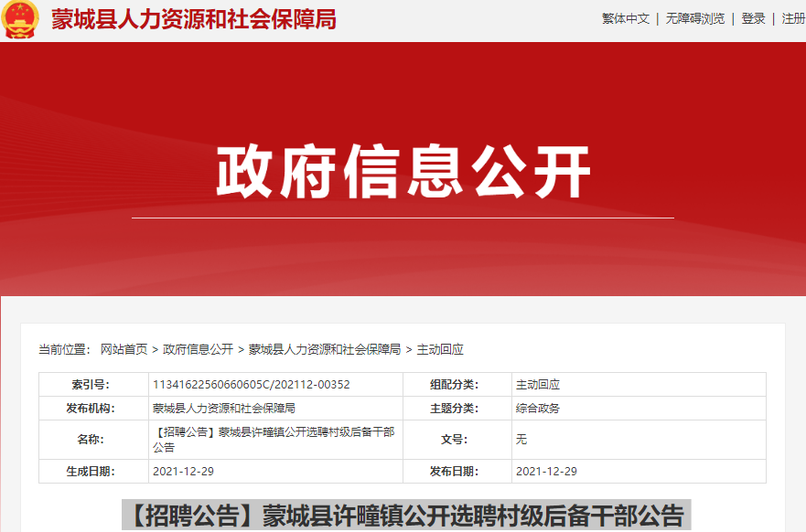Click 发布机构 value 蒙城县人力资源和社会保障局

(x=224, y=409)
